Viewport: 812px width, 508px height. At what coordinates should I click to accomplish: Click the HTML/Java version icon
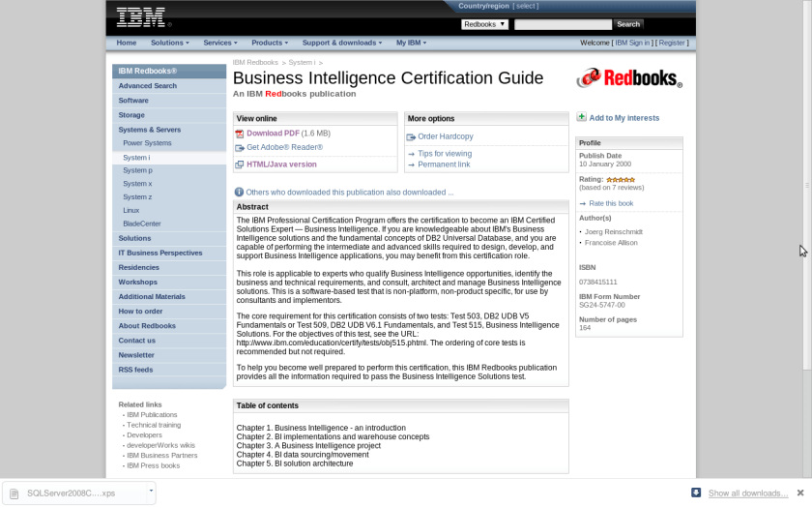240,164
